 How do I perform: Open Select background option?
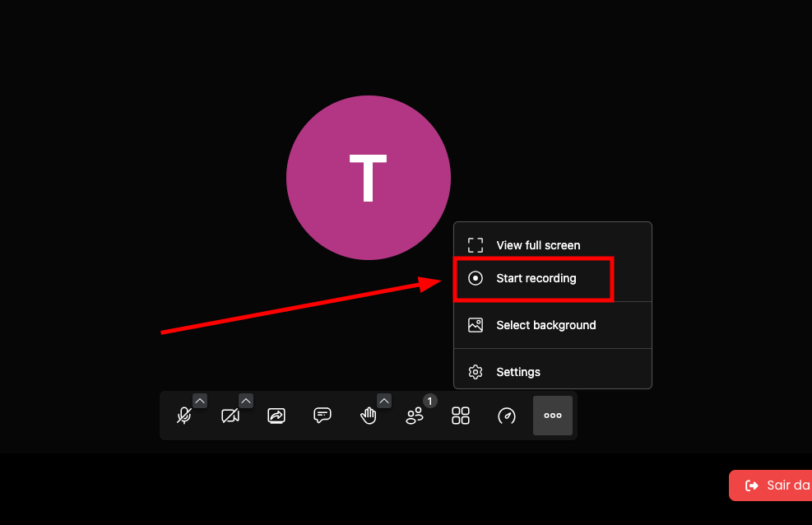click(553, 325)
